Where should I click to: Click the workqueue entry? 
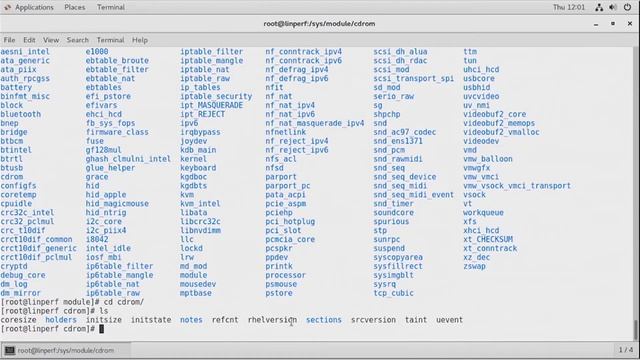click(483, 213)
